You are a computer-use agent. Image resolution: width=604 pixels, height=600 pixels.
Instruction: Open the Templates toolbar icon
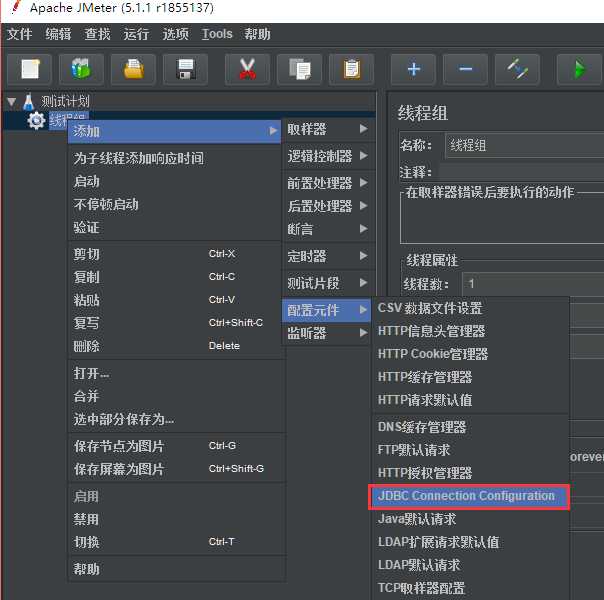[81, 69]
